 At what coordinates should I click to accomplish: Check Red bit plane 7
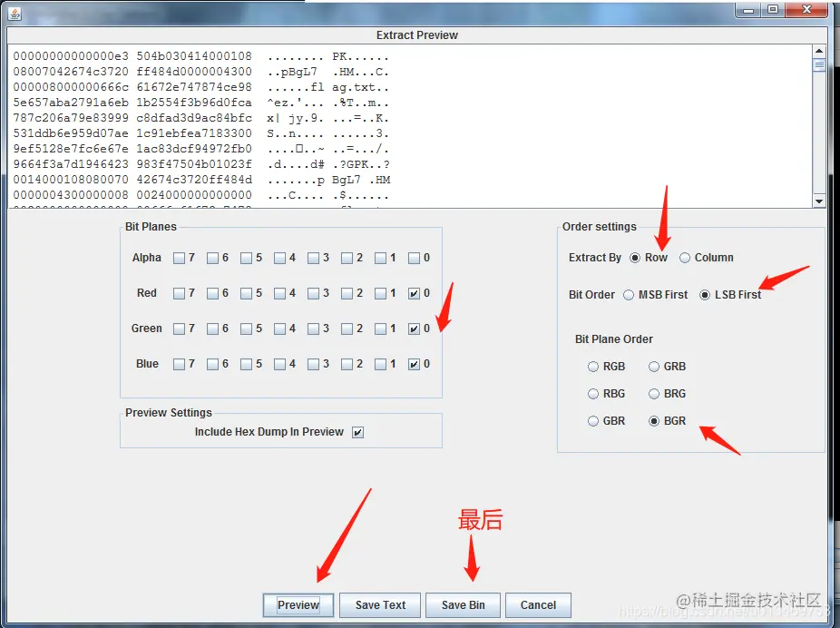point(179,294)
